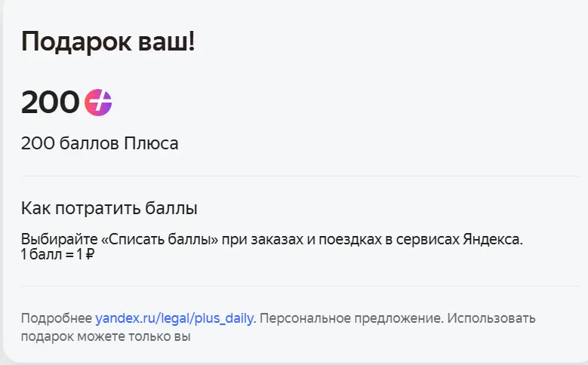Click the word "Яндекса" in the description

tap(492, 239)
